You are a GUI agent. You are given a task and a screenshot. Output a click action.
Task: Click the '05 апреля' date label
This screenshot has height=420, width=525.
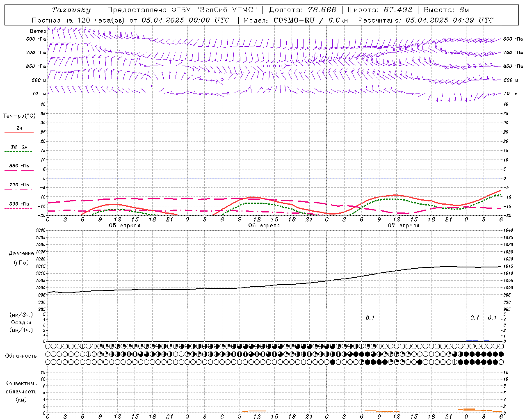point(125,226)
